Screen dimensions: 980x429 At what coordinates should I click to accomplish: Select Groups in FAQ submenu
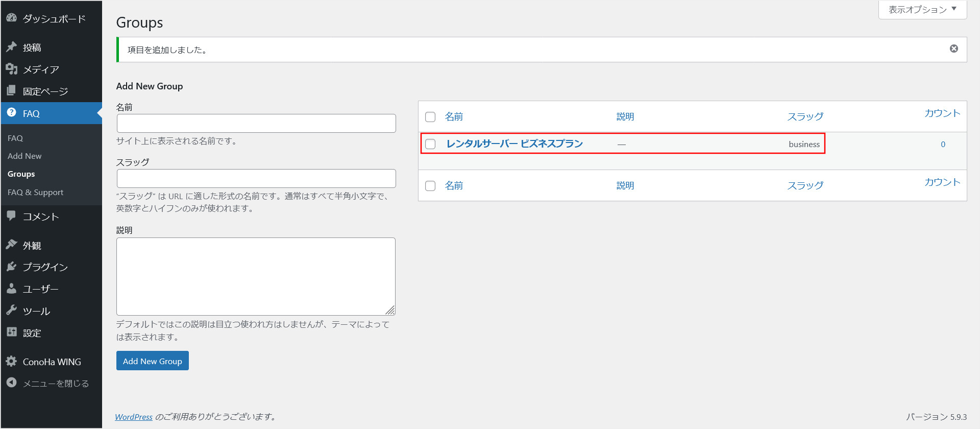coord(21,174)
